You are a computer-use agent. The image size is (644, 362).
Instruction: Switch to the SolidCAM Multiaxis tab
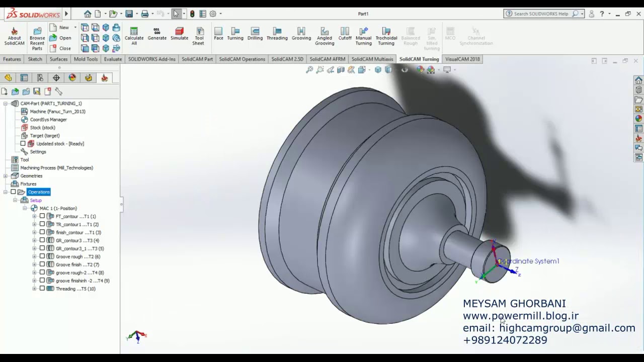coord(372,59)
